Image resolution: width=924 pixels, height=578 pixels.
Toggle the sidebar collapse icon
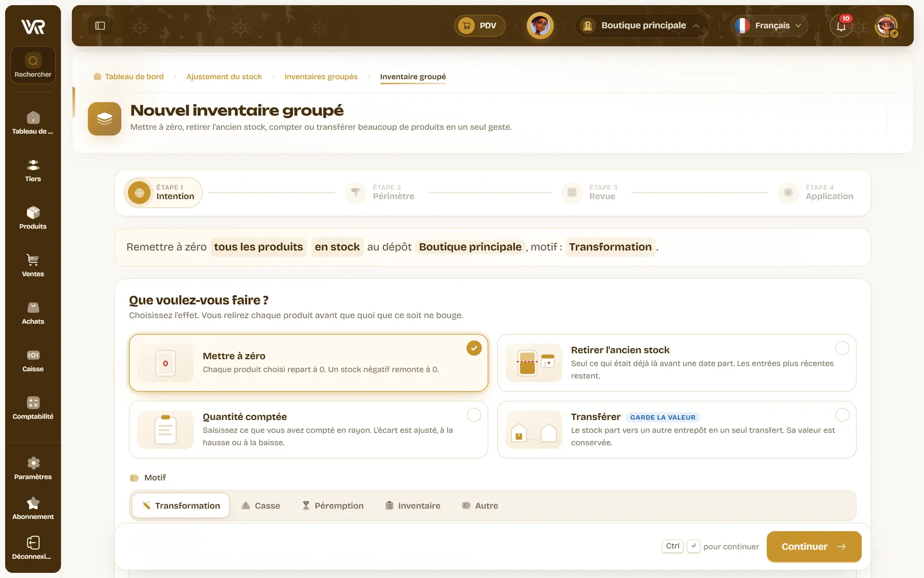(x=100, y=26)
